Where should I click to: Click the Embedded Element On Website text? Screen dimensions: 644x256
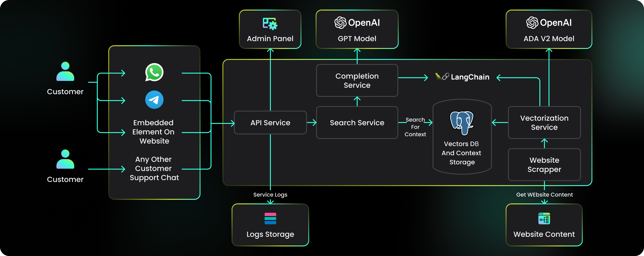154,132
